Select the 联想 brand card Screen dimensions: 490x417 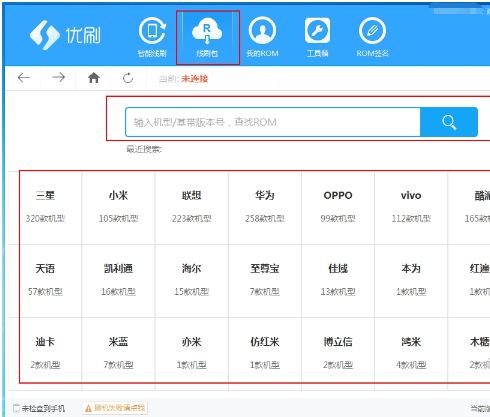[x=192, y=208]
